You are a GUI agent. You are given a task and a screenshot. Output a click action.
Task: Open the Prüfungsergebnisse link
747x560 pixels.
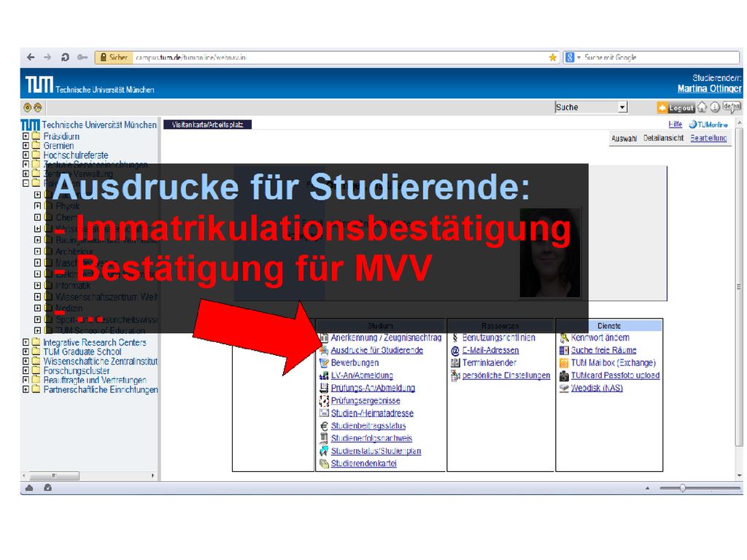pos(365,401)
